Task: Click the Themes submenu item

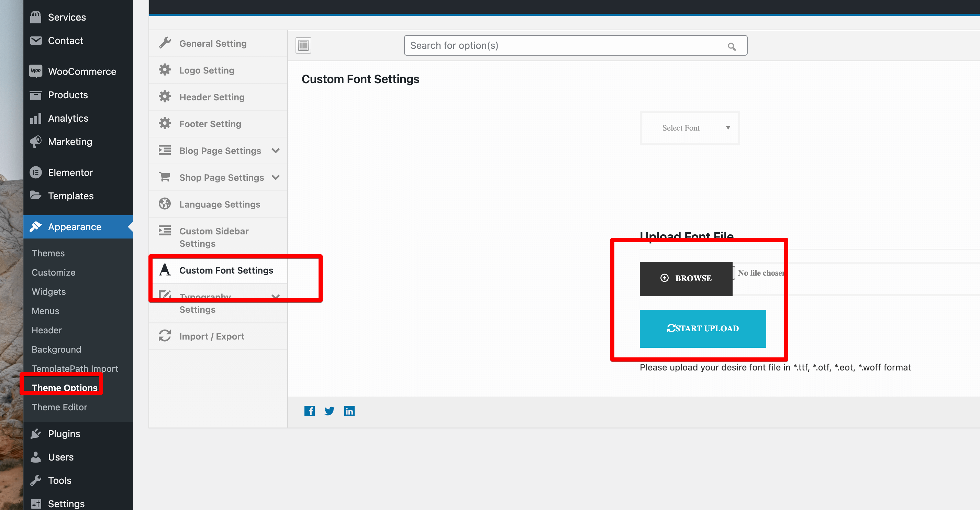Action: (48, 253)
